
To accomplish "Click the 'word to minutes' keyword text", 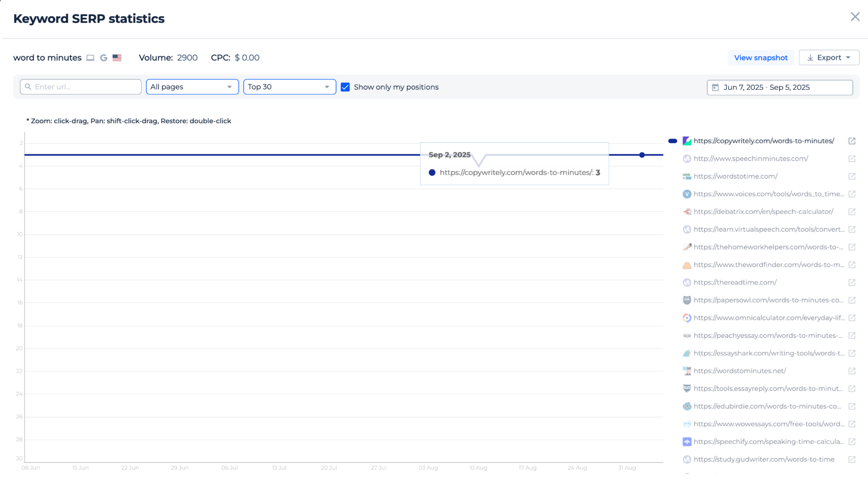I will click(47, 58).
